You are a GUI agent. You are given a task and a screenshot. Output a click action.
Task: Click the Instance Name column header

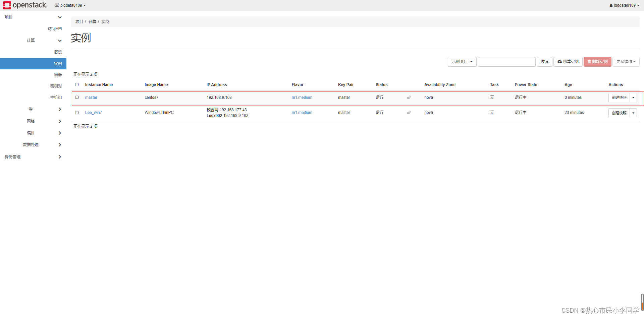pos(99,85)
